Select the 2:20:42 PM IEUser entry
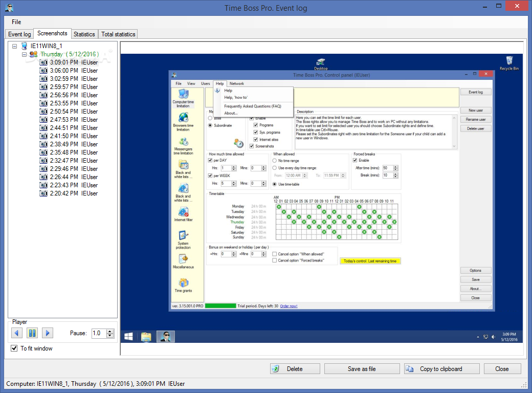 (74, 193)
